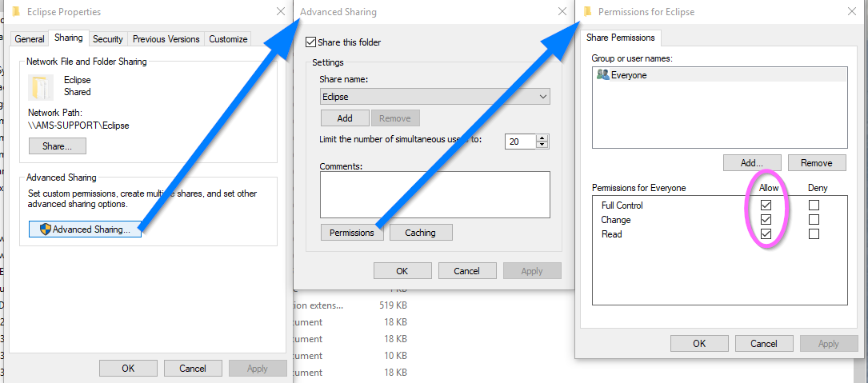Increase simultaneous users with up arrow
Viewport: 868px width, 383px height.
coord(542,138)
